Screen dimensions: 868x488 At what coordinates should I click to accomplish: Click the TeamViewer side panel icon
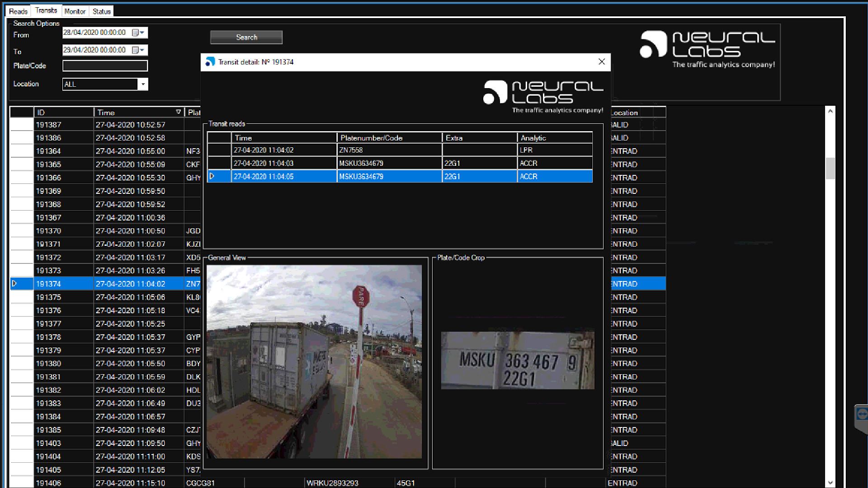pyautogui.click(x=862, y=414)
